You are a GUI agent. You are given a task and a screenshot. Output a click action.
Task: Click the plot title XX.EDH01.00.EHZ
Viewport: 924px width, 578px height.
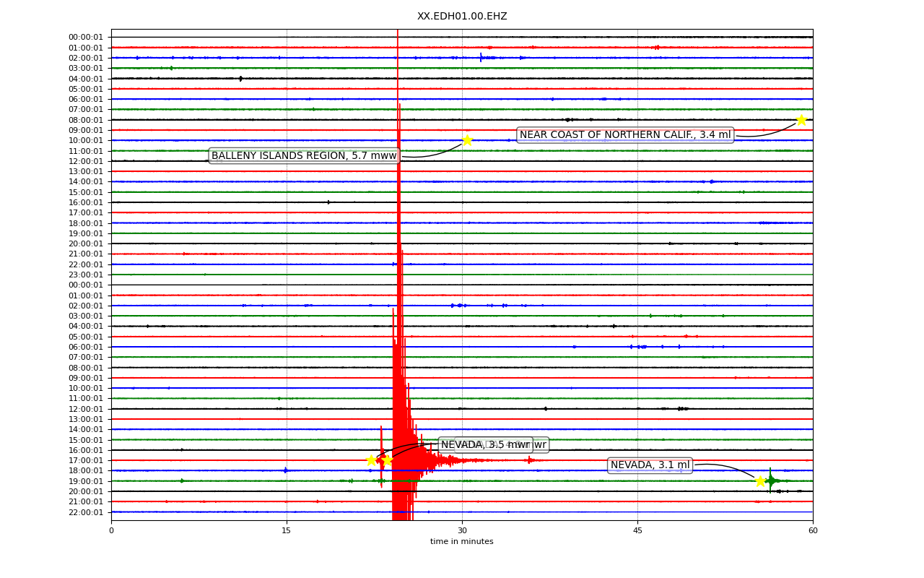(462, 17)
